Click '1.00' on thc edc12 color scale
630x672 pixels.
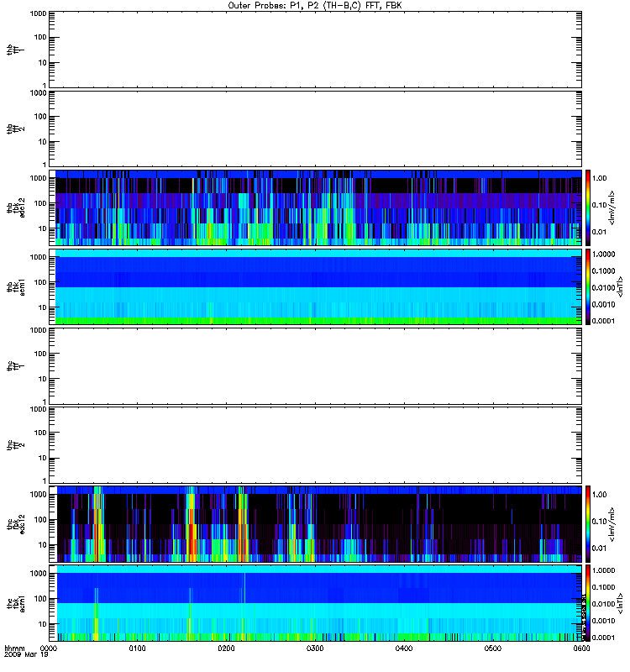[600, 495]
